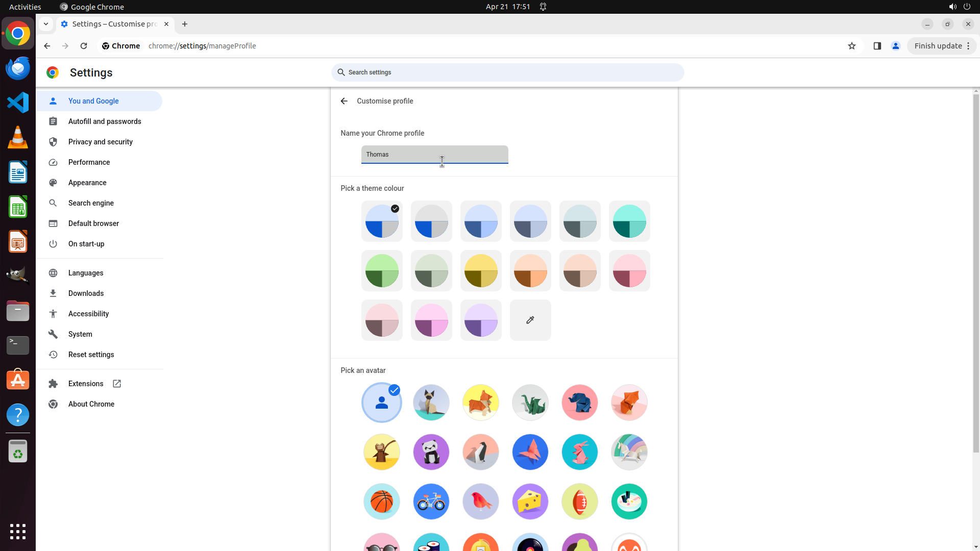This screenshot has height=551, width=980.
Task: Open the Finish update three-dot menu
Action: (x=968, y=46)
